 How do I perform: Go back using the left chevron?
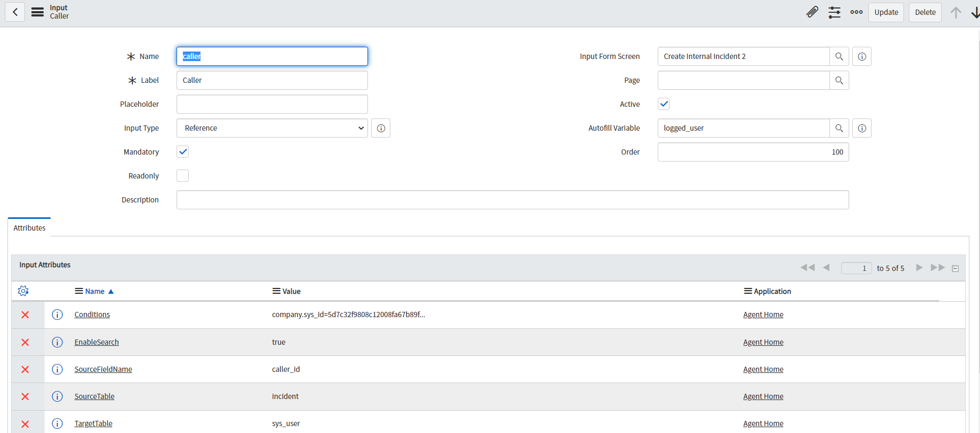tap(15, 12)
